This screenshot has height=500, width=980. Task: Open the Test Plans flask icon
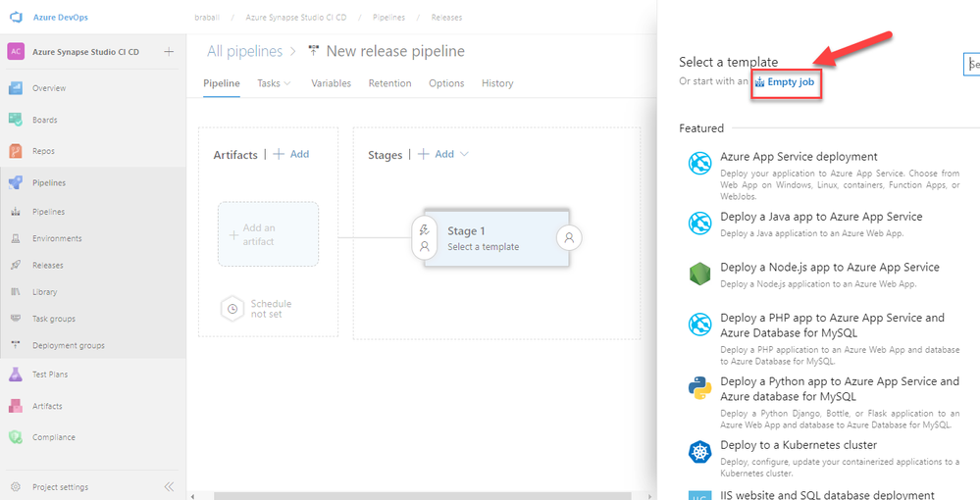click(16, 375)
